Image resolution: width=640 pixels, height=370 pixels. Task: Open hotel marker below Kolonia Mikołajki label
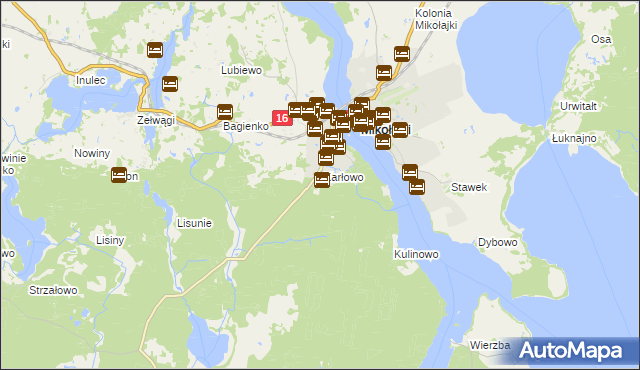coord(402,54)
